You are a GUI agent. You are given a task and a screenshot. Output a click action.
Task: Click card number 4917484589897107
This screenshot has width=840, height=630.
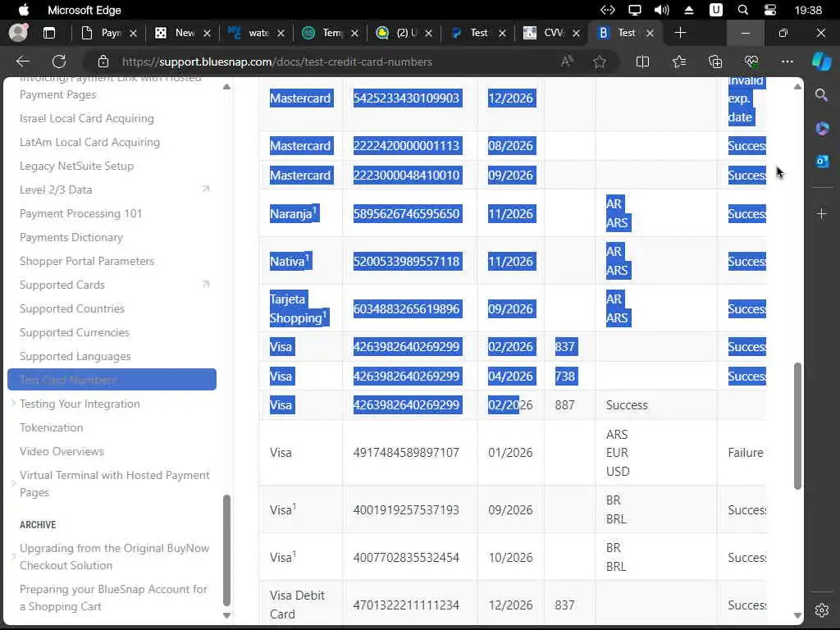[x=406, y=453]
